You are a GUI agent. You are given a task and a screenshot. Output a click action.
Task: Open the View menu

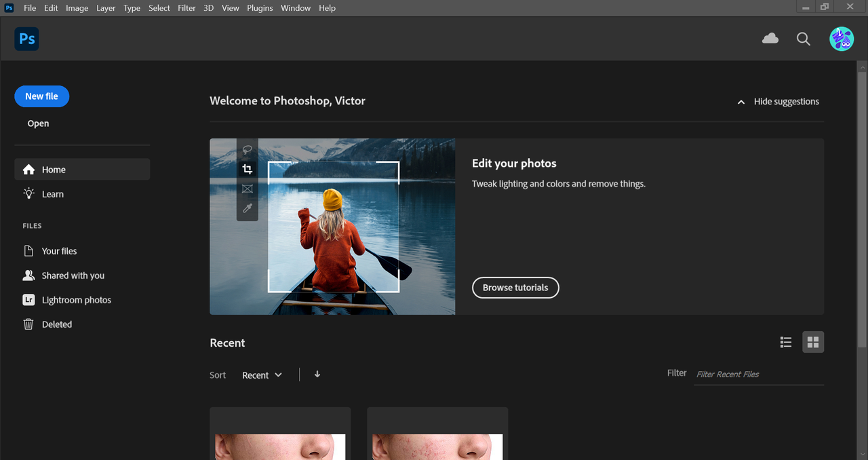point(231,8)
